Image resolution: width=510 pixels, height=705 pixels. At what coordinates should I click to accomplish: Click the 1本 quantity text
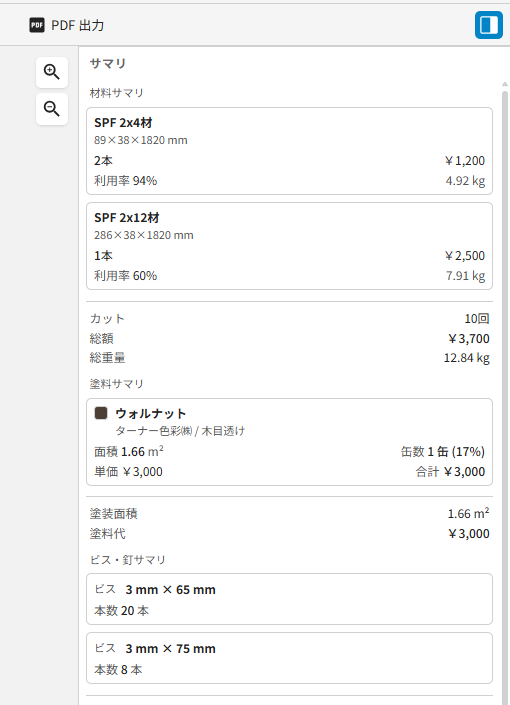[x=103, y=255]
